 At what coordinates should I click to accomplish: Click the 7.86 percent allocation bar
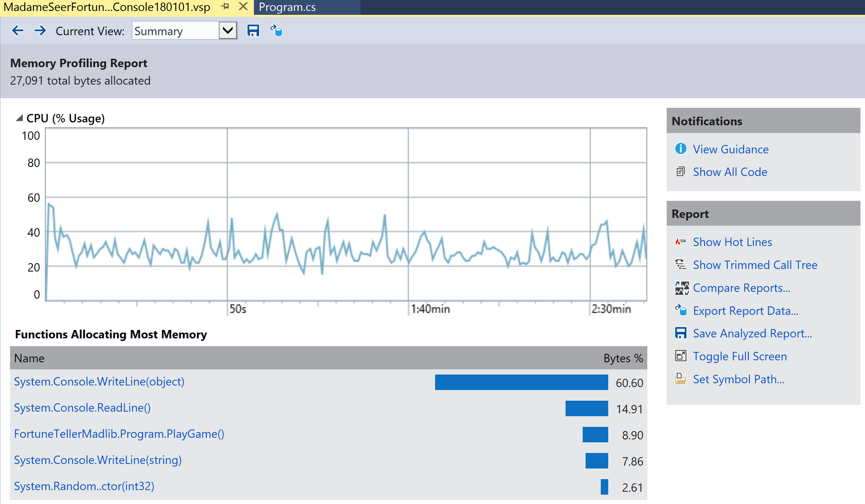tap(597, 460)
